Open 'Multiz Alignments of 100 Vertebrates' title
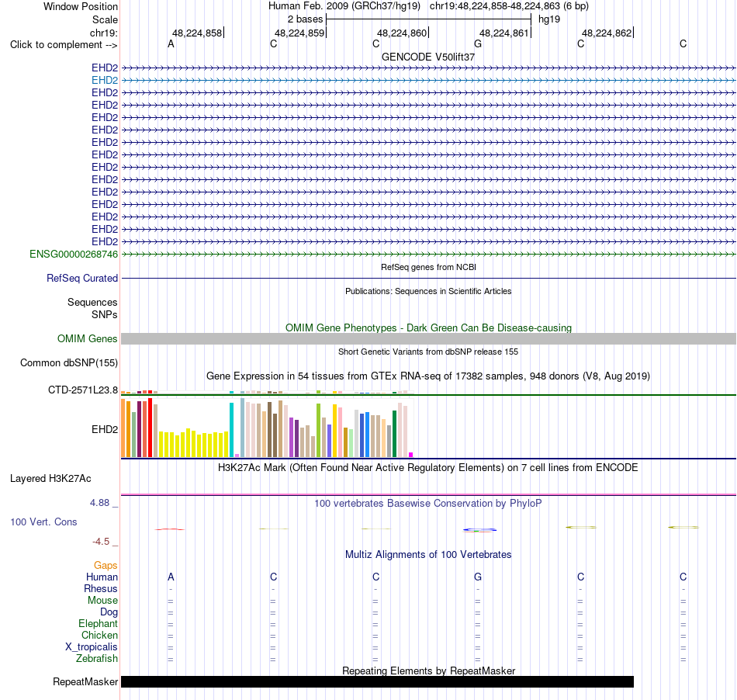The image size is (737, 700). point(428,555)
